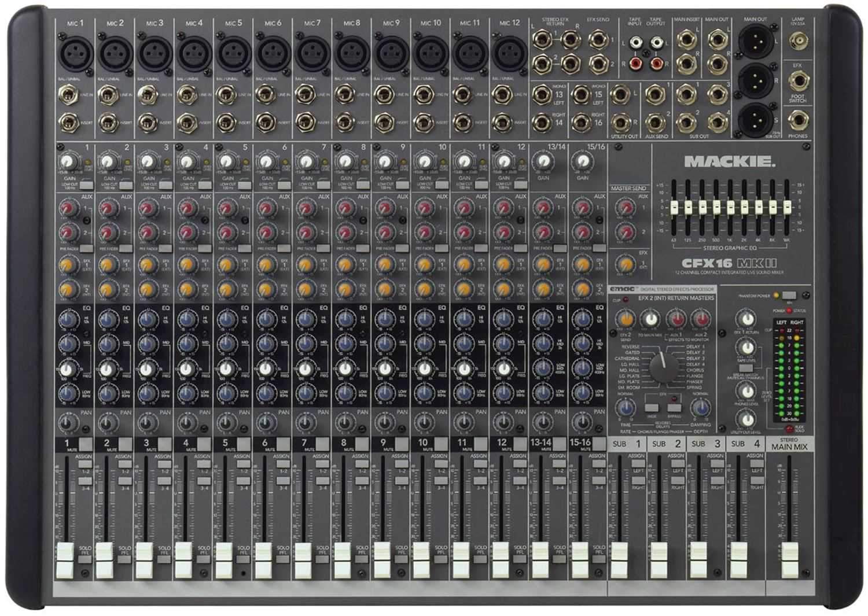Toggle the Phantom Power switch
Viewport: 868px width, 616px height.
pos(788,296)
